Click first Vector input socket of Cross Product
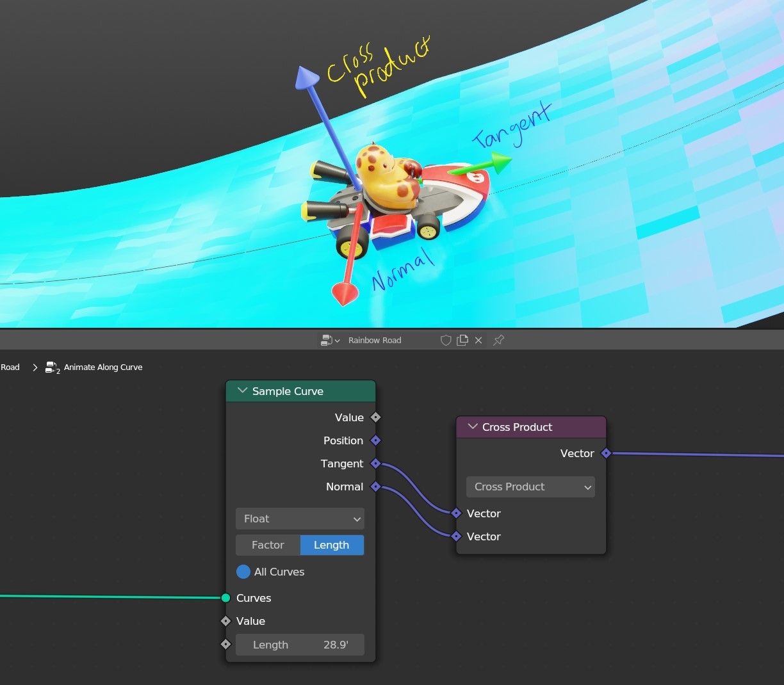 [456, 513]
